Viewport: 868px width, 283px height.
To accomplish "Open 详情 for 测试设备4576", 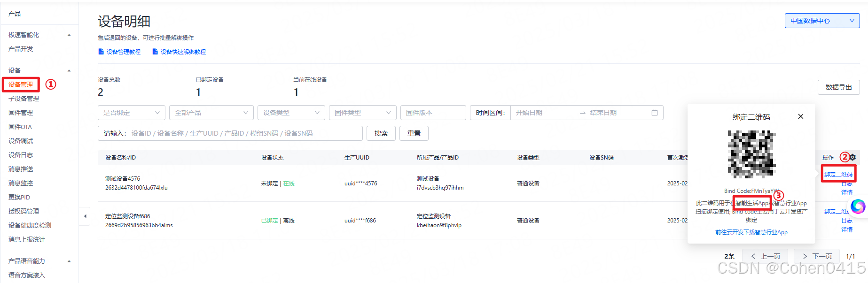I will [x=847, y=192].
